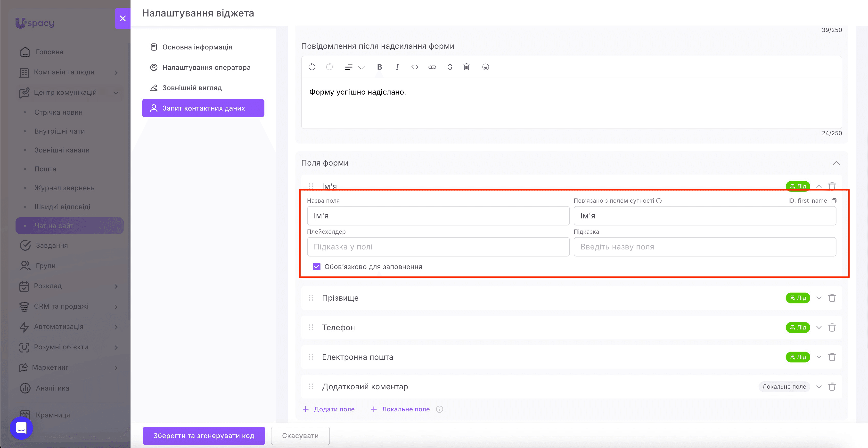
Task: Click the Скасувати button
Action: click(300, 436)
